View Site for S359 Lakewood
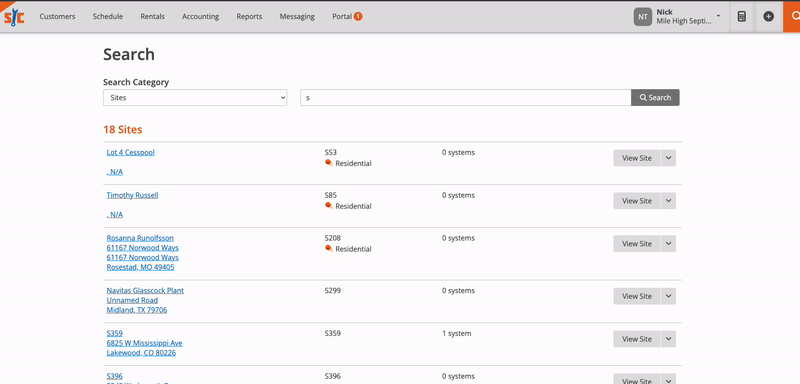This screenshot has width=800, height=384. [x=637, y=339]
